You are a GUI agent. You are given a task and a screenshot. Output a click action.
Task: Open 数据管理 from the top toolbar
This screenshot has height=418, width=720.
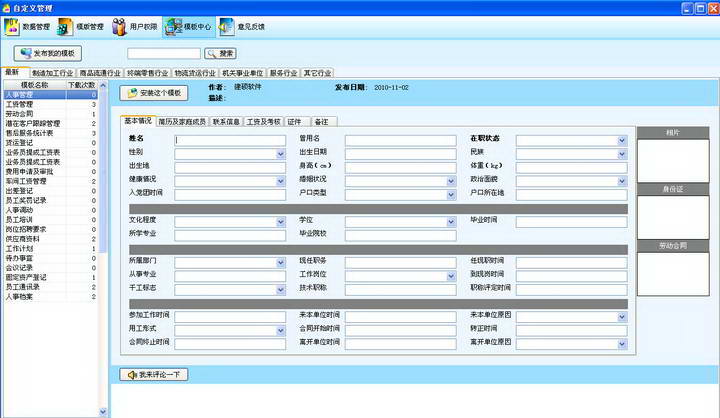pos(27,27)
